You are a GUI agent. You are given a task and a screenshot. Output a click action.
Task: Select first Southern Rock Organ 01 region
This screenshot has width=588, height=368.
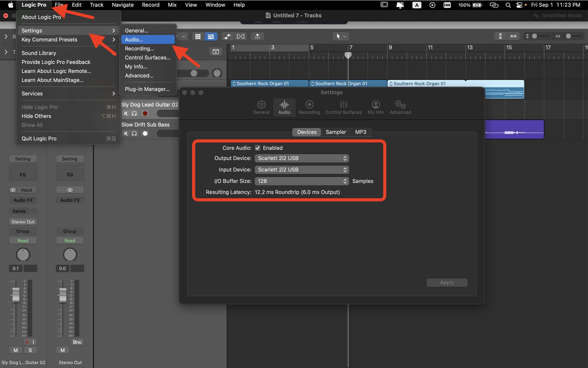(x=269, y=84)
